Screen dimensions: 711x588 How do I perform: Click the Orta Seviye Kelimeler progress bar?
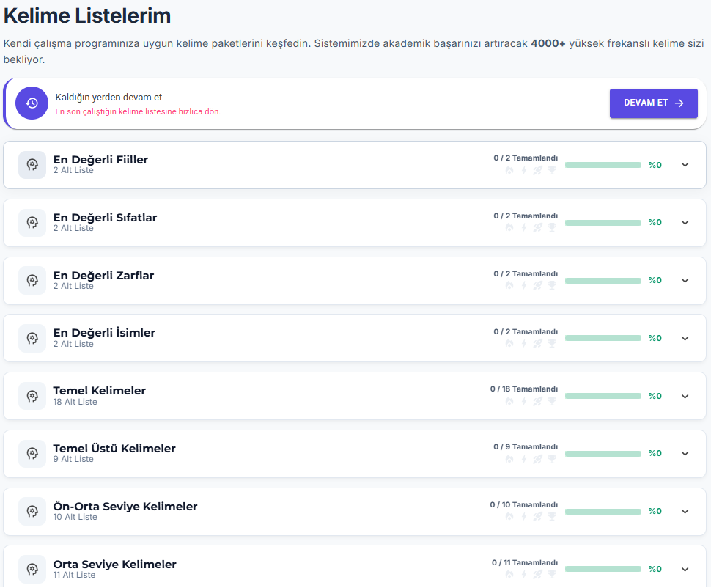coord(603,569)
